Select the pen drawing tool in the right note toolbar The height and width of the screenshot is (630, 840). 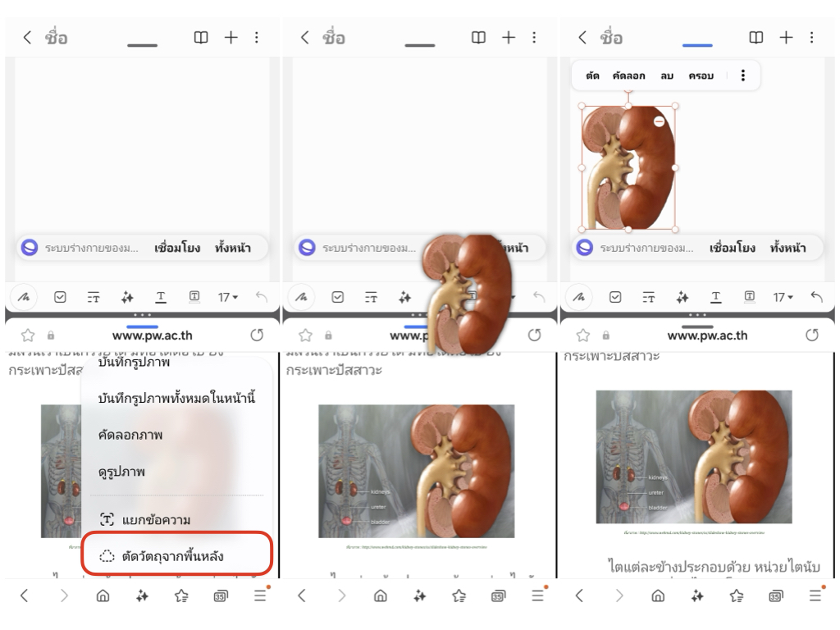pyautogui.click(x=579, y=297)
